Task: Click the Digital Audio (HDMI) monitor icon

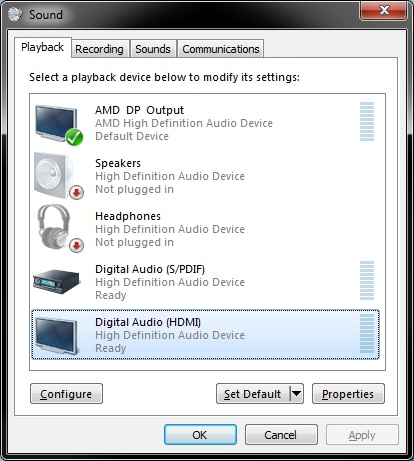Action: [56, 336]
